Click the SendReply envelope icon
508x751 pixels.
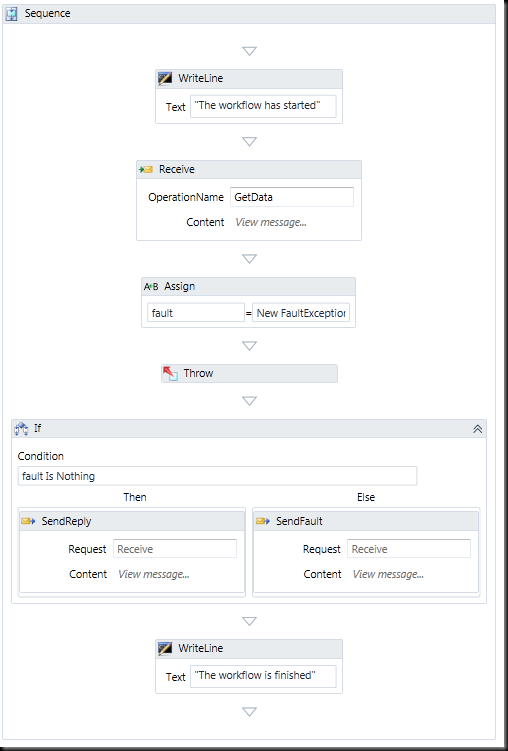point(28,521)
